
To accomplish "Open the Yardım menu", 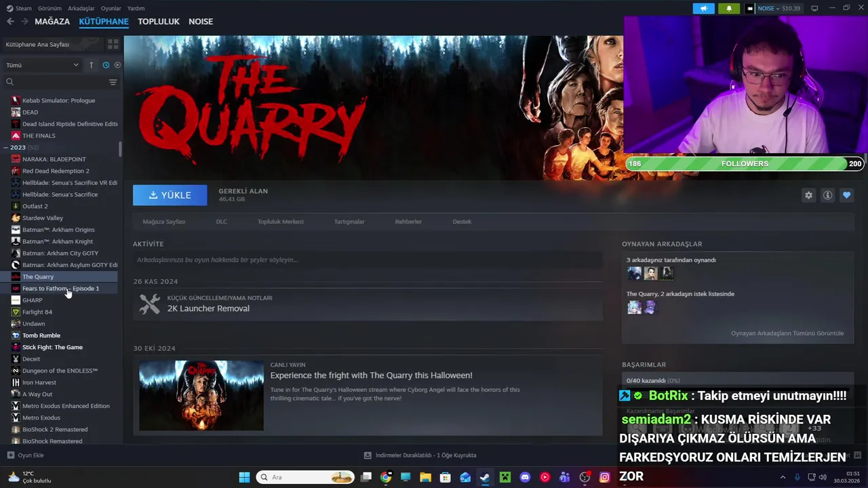I will 136,8.
